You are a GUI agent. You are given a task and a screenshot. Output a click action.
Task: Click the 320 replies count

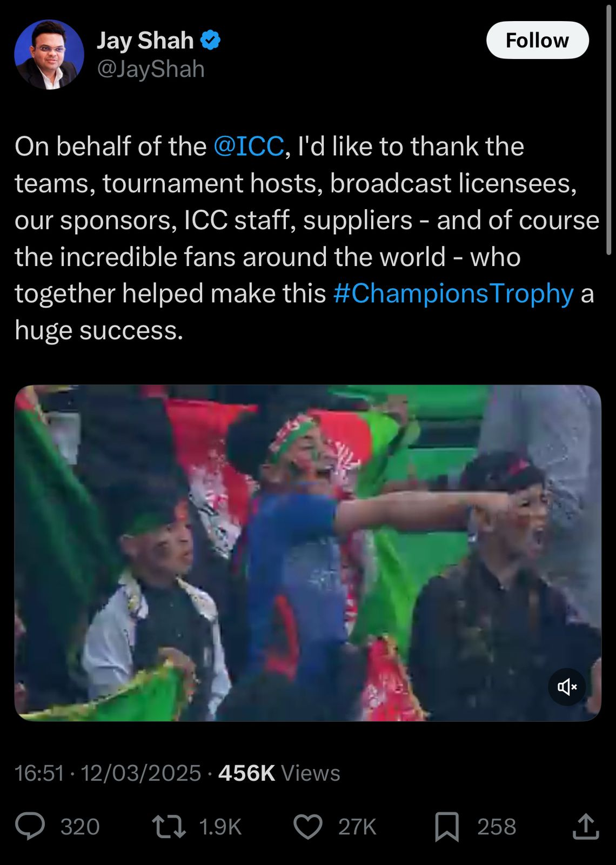tap(80, 827)
